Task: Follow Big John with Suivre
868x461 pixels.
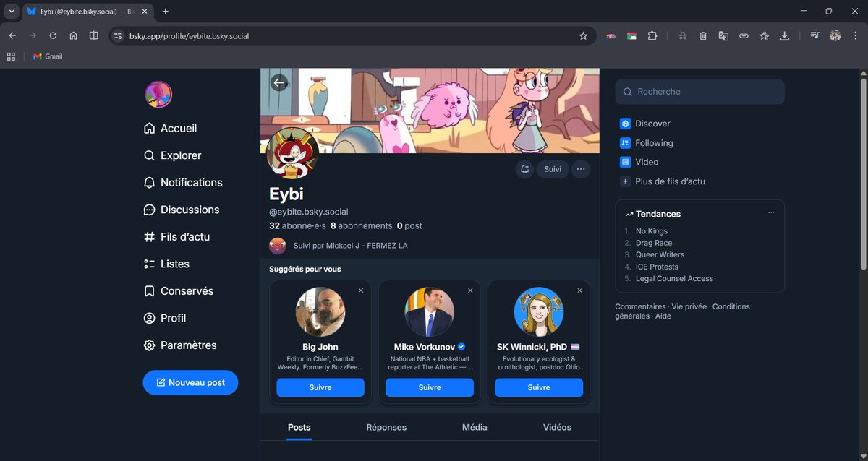Action: pos(320,387)
